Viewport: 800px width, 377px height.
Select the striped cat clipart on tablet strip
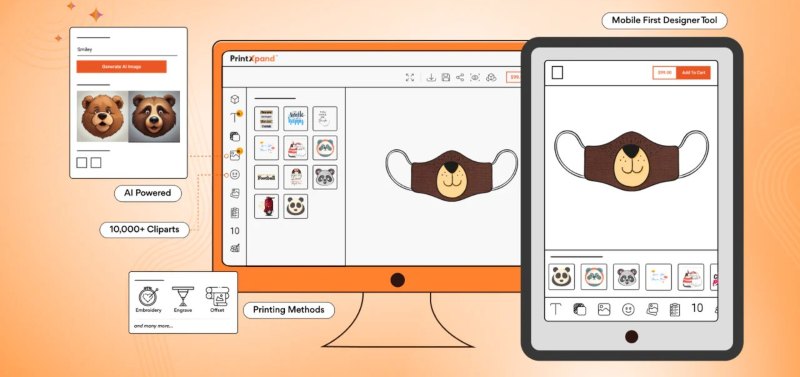coord(691,277)
